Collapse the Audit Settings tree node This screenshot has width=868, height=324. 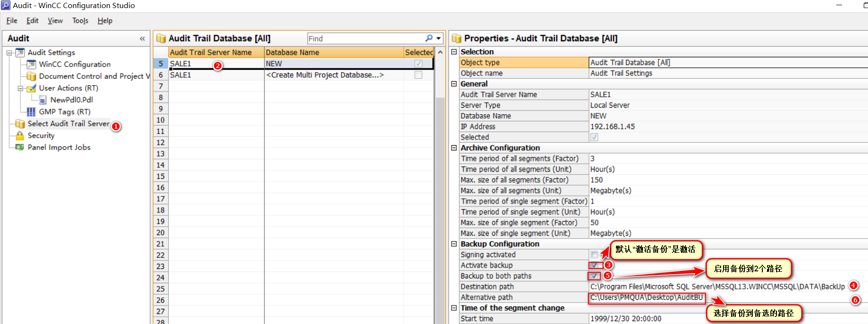9,53
